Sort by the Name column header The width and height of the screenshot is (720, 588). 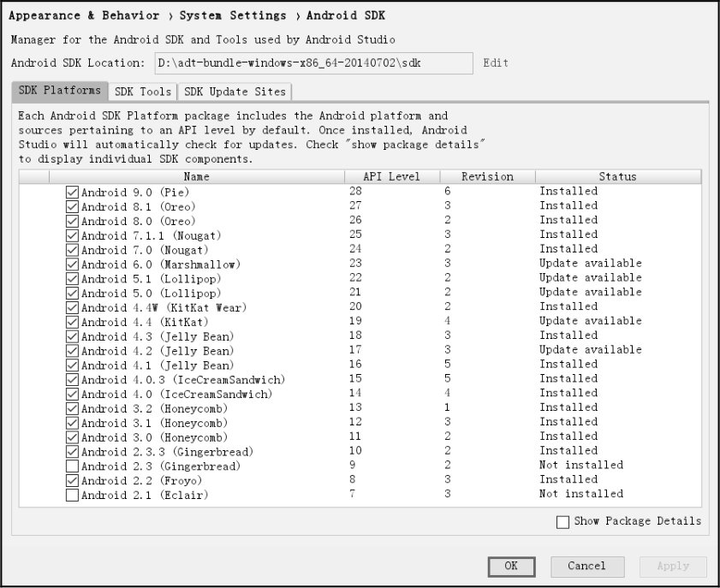coord(196,177)
